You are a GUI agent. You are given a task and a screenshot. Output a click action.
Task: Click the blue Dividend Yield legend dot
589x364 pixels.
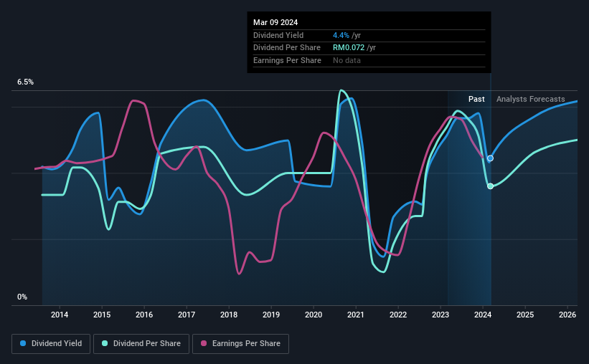[x=23, y=343]
